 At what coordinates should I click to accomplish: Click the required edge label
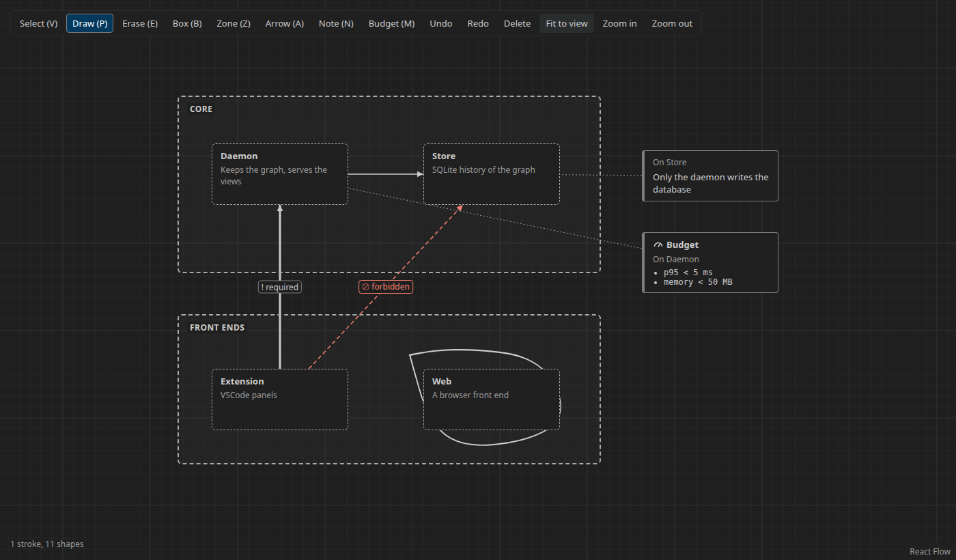280,287
